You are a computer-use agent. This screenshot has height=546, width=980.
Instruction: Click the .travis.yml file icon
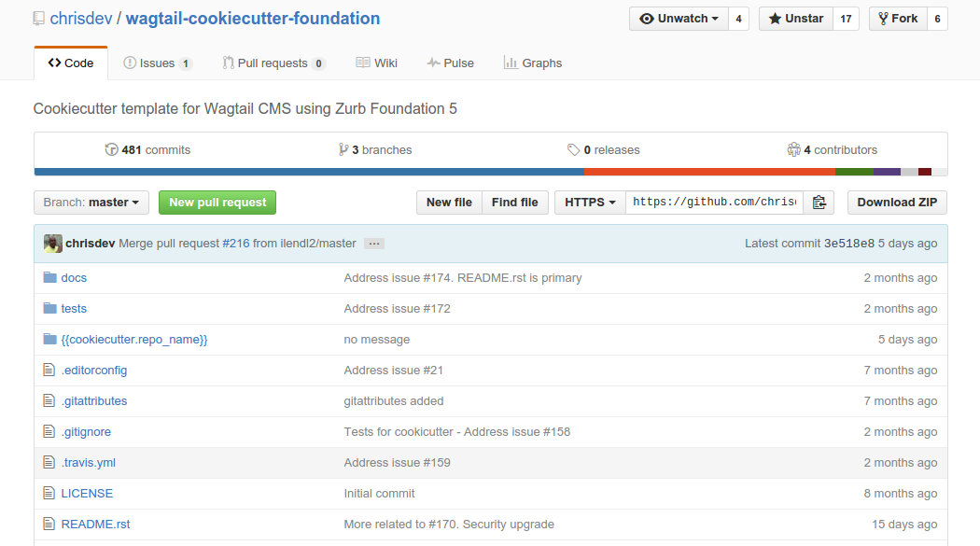(x=49, y=462)
